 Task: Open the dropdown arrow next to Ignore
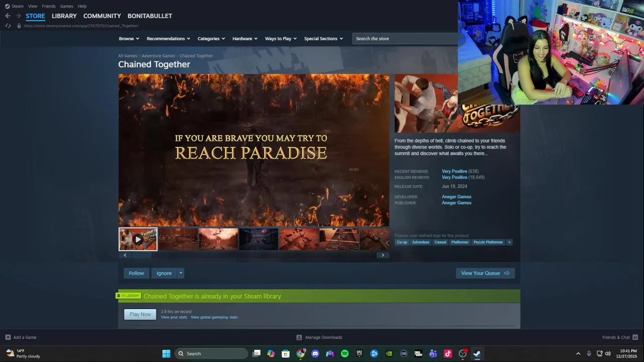[181, 273]
